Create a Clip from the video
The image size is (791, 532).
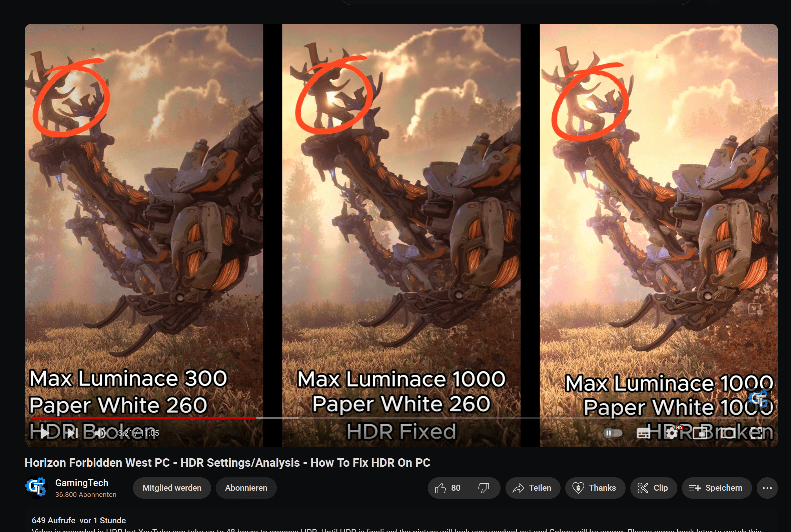[x=653, y=488]
